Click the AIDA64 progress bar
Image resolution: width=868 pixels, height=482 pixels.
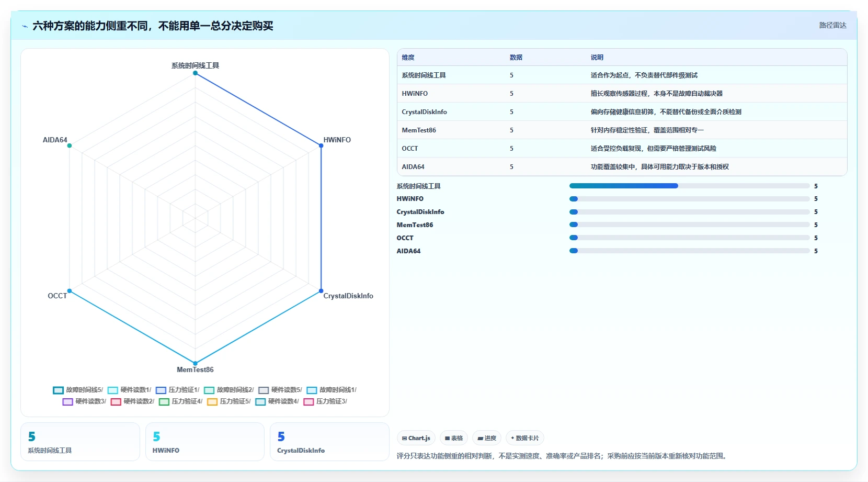(x=689, y=251)
